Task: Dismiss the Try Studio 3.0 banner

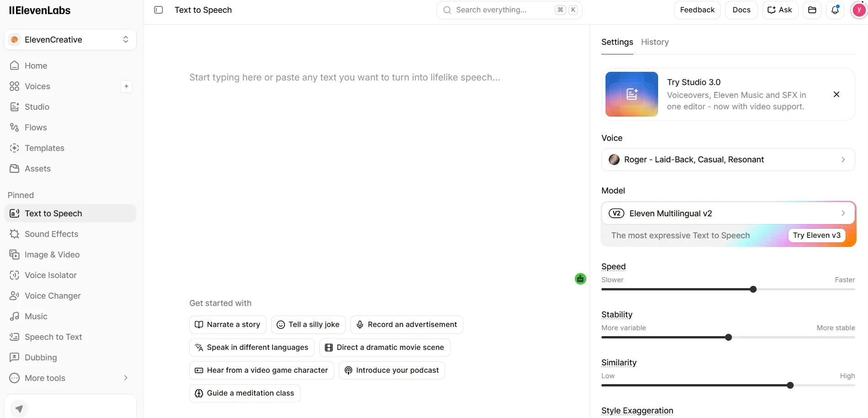Action: [x=836, y=94]
